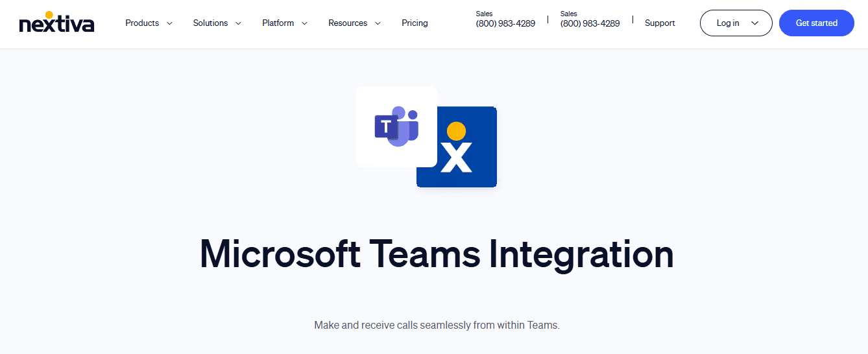Image resolution: width=868 pixels, height=354 pixels.
Task: Call the first Sales phone number
Action: 505,23
